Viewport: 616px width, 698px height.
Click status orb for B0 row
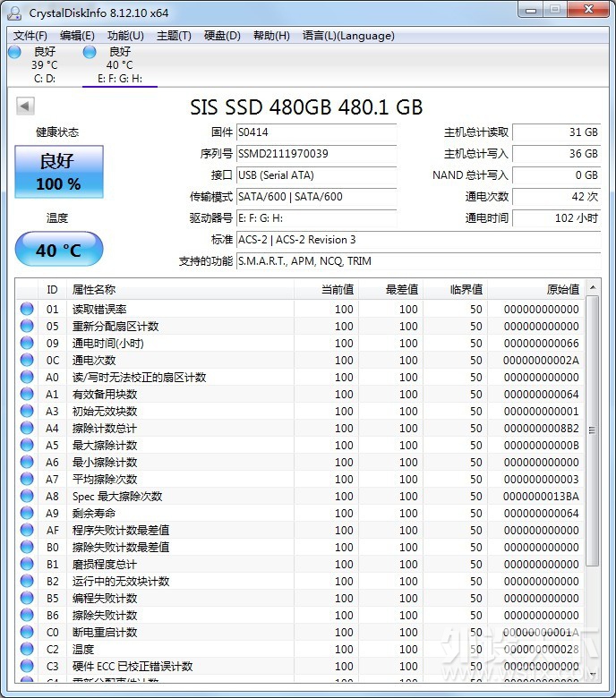(x=27, y=547)
